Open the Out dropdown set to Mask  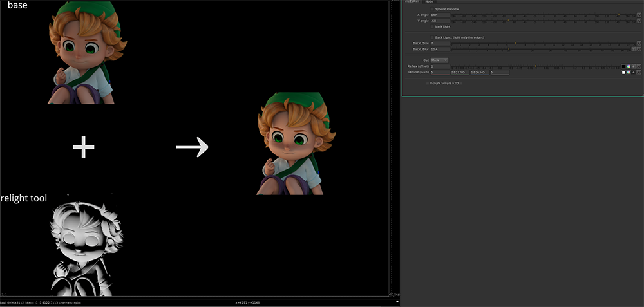point(439,60)
